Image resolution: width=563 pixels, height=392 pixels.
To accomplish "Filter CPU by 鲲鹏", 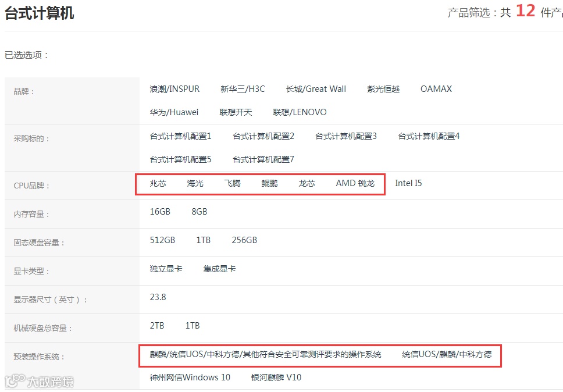I will 270,183.
